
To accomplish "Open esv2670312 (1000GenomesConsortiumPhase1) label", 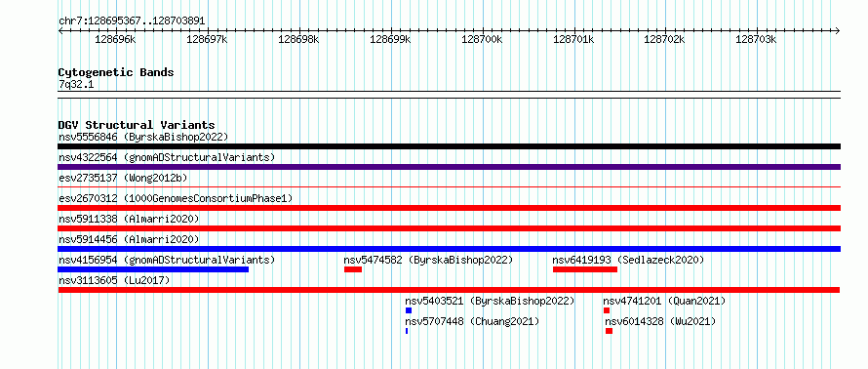I will tap(176, 198).
